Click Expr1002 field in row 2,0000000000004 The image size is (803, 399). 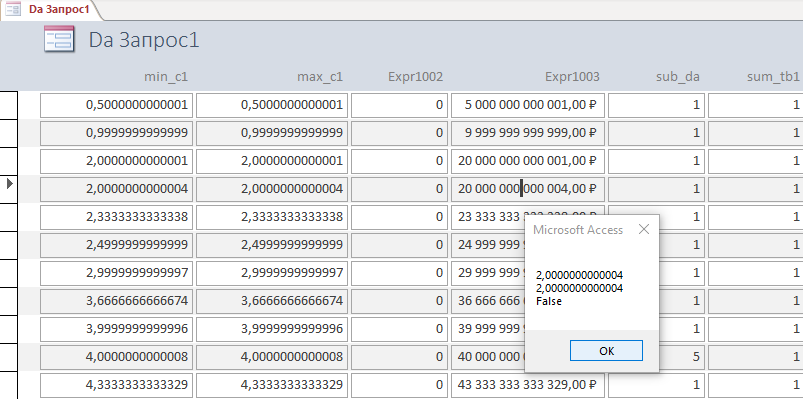(x=399, y=189)
